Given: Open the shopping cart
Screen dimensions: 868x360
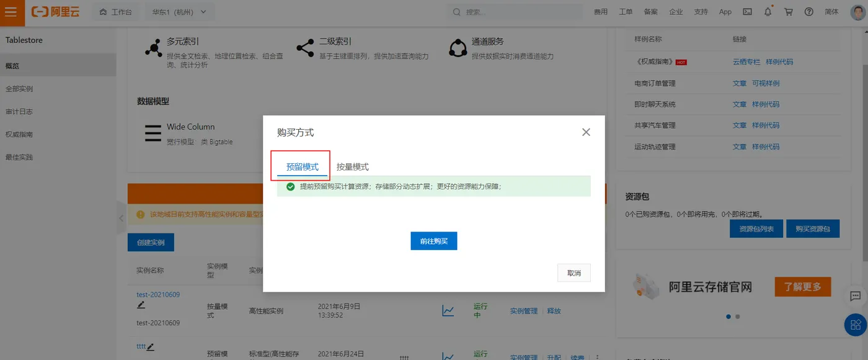Looking at the screenshot, I should 789,12.
